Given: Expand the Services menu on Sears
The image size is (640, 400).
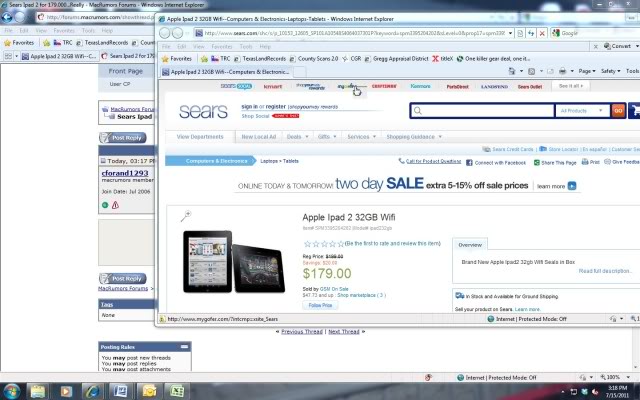Looking at the screenshot, I should [361, 137].
